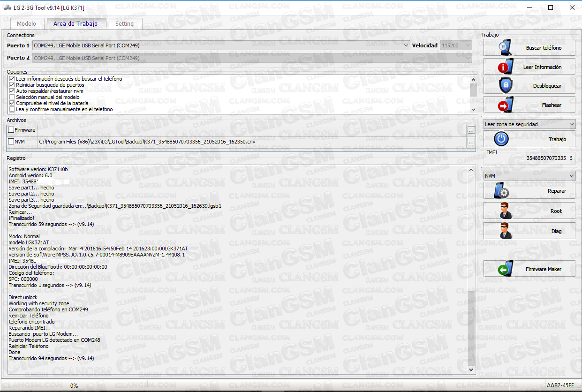Click log line 'Dirección del BlueTooth: 00:00:00:00:00:00'
Image resolution: width=582 pixels, height=392 pixels.
click(x=58, y=267)
